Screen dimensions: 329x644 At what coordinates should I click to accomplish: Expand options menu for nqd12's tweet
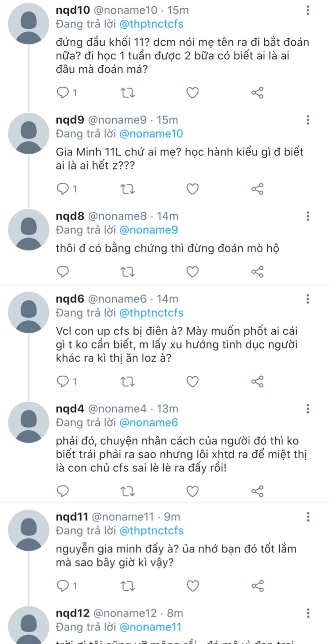point(308,613)
